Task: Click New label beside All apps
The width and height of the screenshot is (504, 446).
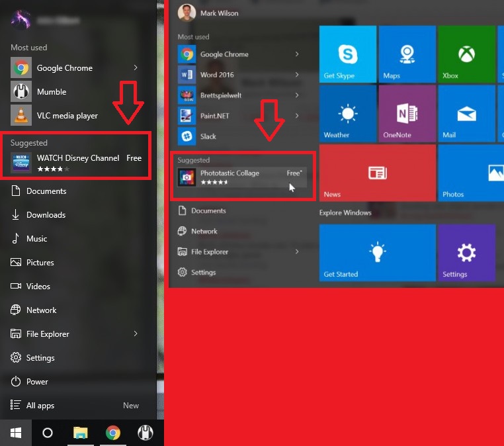Action: pos(131,406)
